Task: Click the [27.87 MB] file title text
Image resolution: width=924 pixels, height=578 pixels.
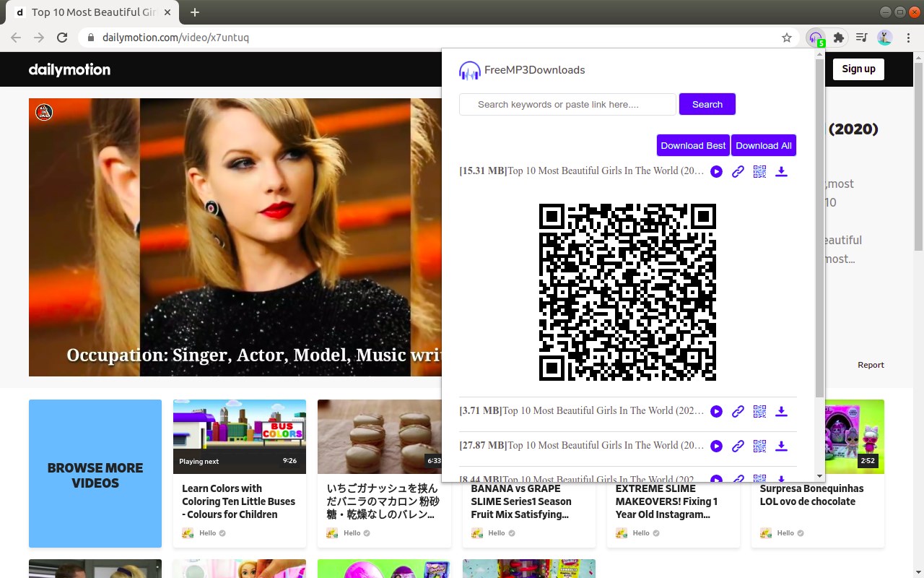Action: click(582, 446)
